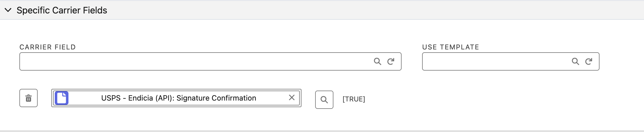Select the USPS - Endicia (API): Signature Confirmation text
The height and width of the screenshot is (132, 644).
coord(179,98)
